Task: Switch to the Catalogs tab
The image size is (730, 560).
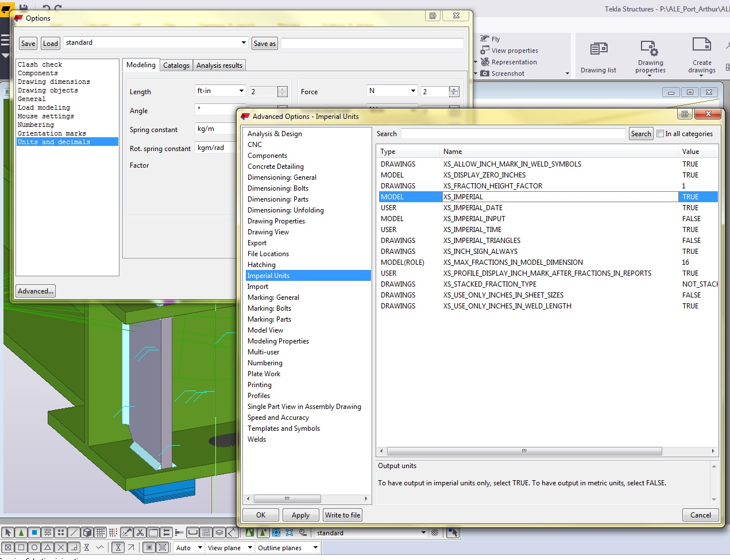Action: coord(176,65)
